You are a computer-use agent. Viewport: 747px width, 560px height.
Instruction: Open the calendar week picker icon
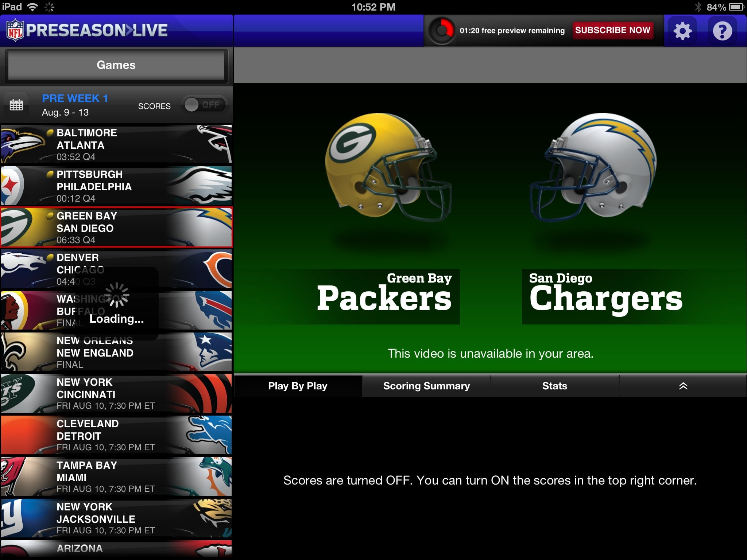pyautogui.click(x=16, y=105)
